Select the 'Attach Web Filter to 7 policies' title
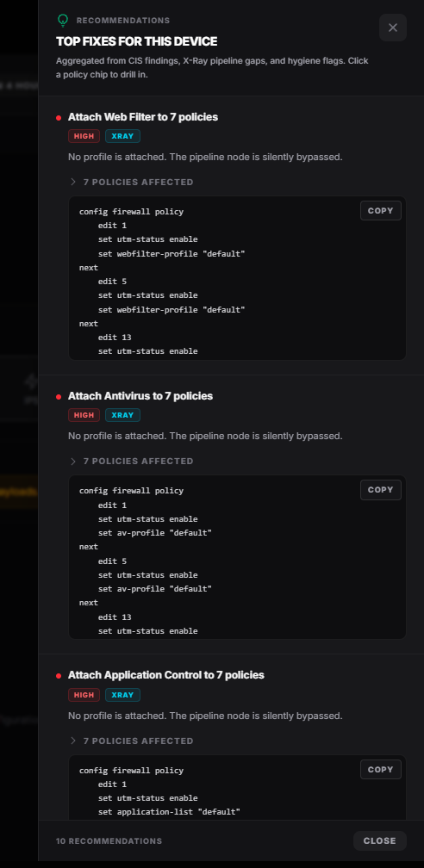Viewport: 424px width, 868px height. point(143,117)
